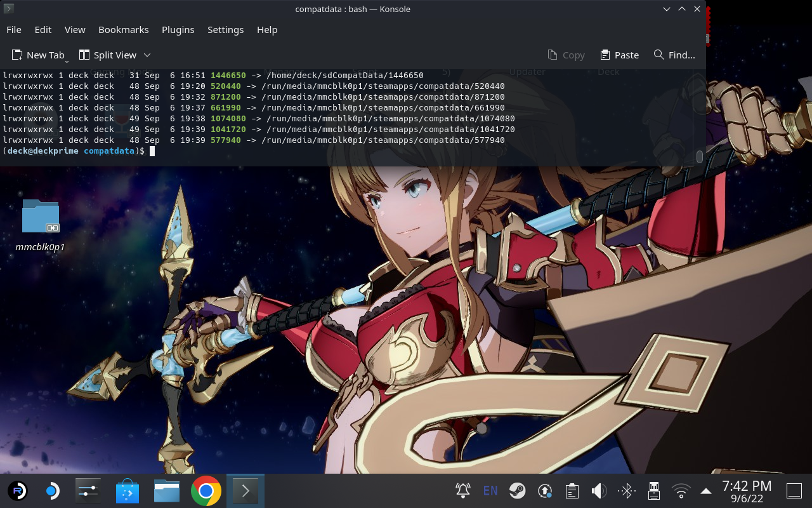Click the Find button in Konsole toolbar
This screenshot has width=812, height=508.
(674, 55)
